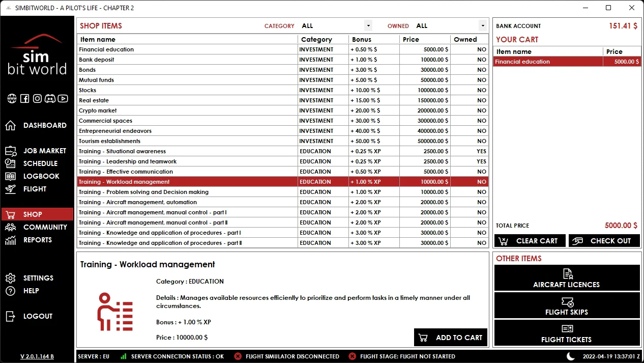Click the Logout door icon

(11, 316)
